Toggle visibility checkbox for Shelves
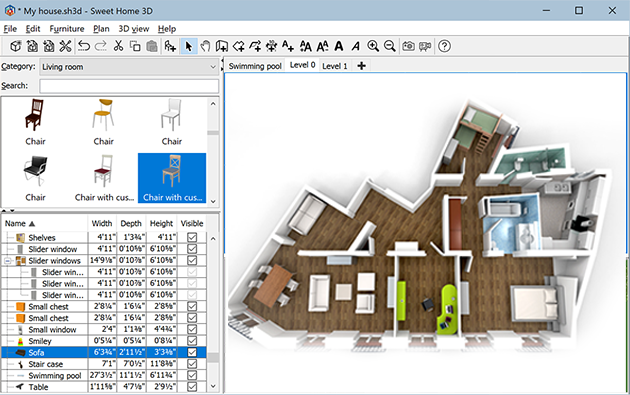Screen dimensions: 630x395 point(192,237)
